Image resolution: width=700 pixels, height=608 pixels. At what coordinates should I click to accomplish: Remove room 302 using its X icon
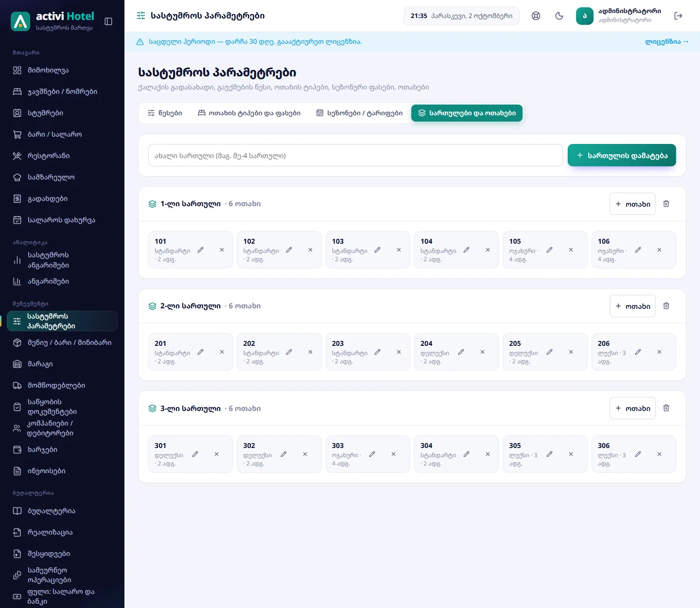[305, 454]
